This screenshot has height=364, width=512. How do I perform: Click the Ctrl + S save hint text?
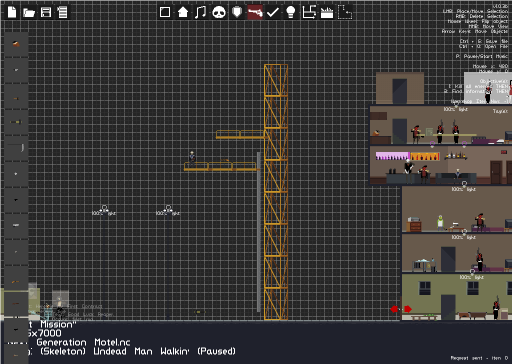[484, 41]
